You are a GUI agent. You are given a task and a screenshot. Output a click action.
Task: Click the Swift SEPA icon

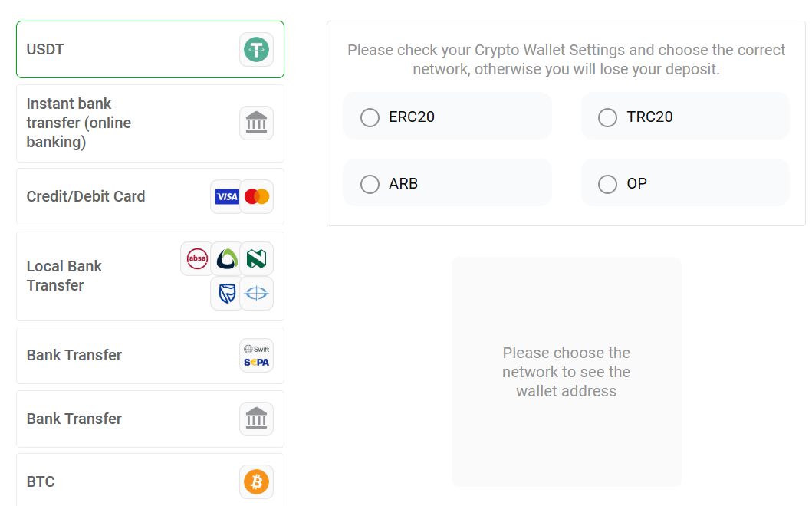click(x=256, y=355)
